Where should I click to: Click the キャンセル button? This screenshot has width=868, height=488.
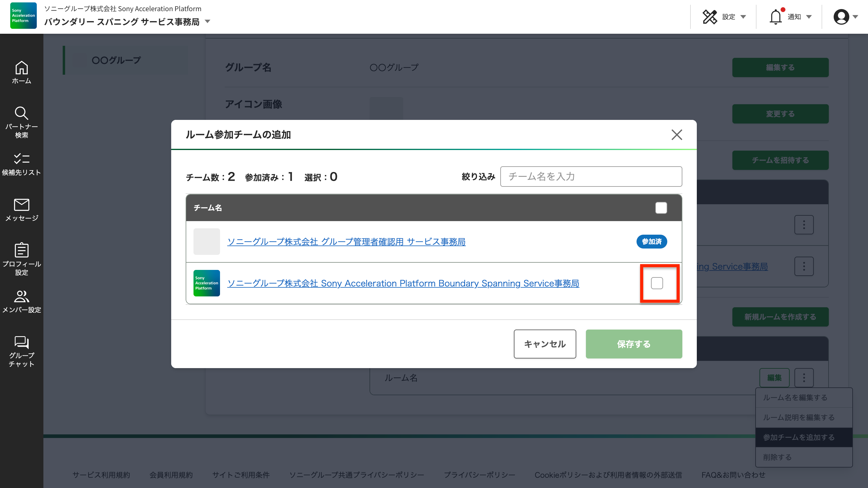click(545, 344)
